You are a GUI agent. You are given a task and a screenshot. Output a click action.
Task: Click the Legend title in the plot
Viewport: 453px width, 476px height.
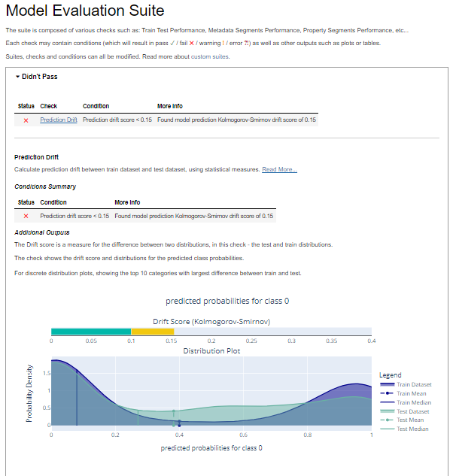coord(391,375)
